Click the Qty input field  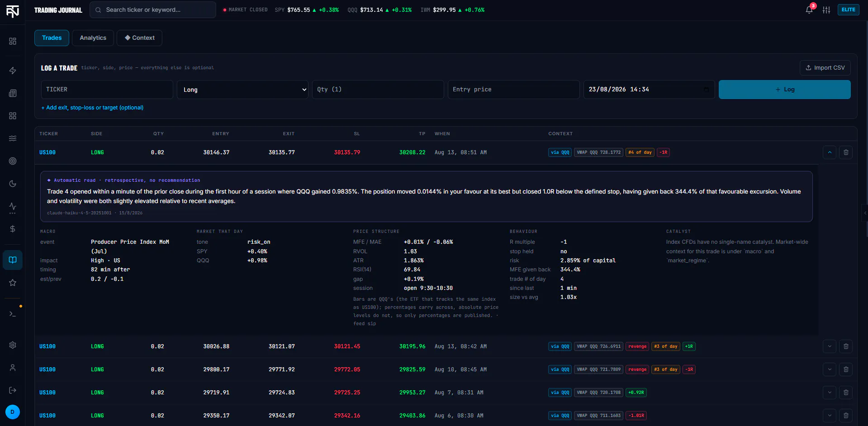click(378, 90)
